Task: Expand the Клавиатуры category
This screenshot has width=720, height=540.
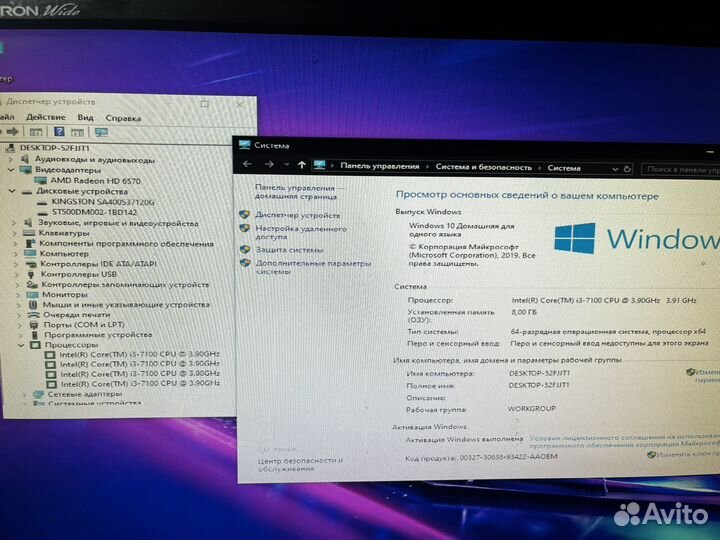Action: 14,233
